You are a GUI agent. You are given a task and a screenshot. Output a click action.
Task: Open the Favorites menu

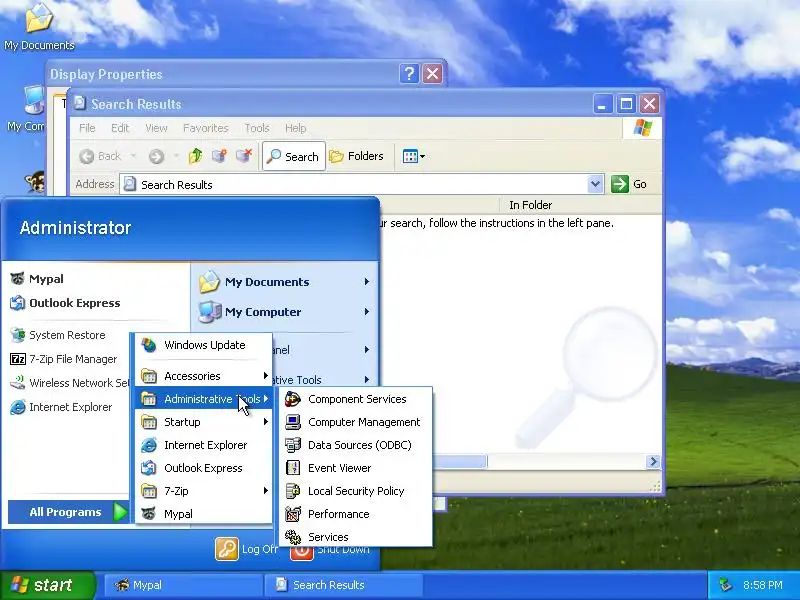tap(206, 128)
